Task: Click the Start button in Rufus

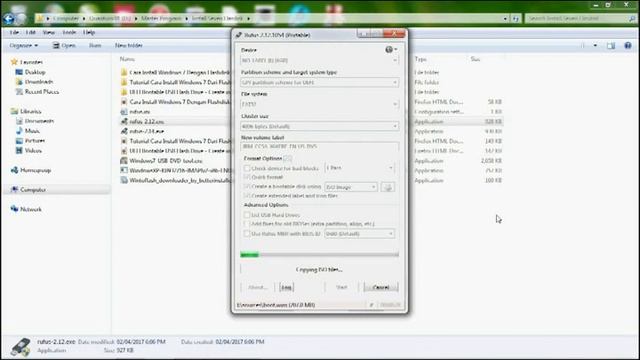Action: click(x=342, y=287)
